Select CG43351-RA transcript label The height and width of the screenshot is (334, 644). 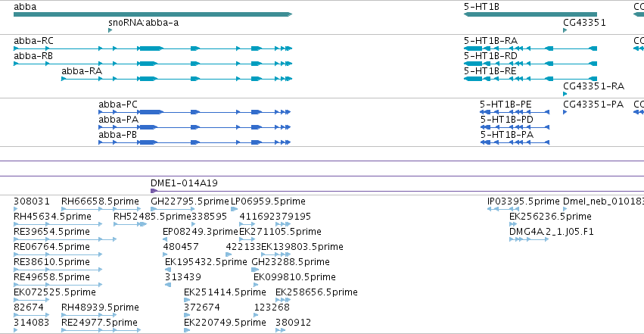(593, 86)
